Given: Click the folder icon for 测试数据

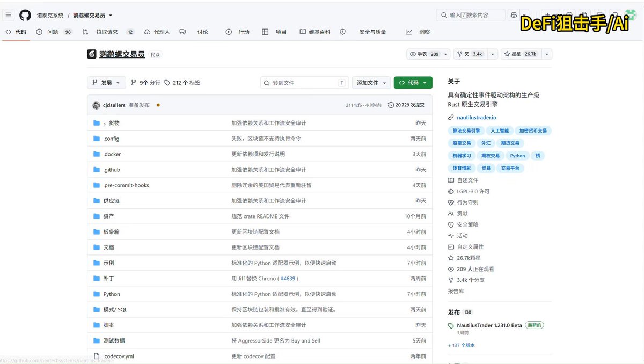Looking at the screenshot, I should 97,341.
